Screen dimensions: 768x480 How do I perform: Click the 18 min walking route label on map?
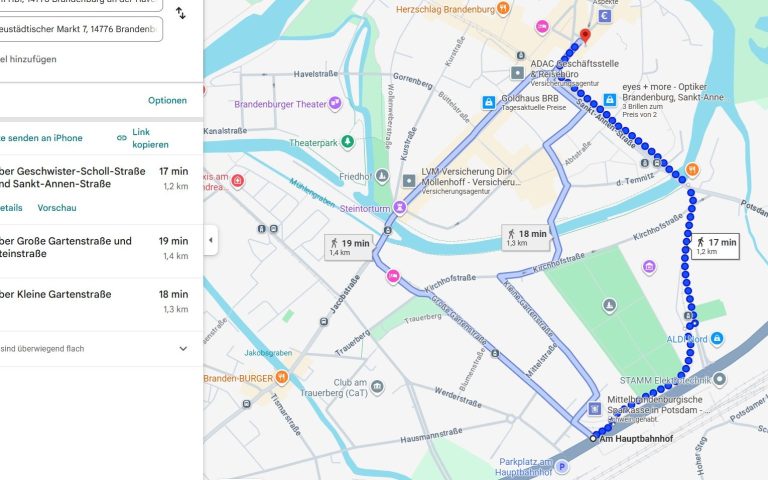point(526,238)
